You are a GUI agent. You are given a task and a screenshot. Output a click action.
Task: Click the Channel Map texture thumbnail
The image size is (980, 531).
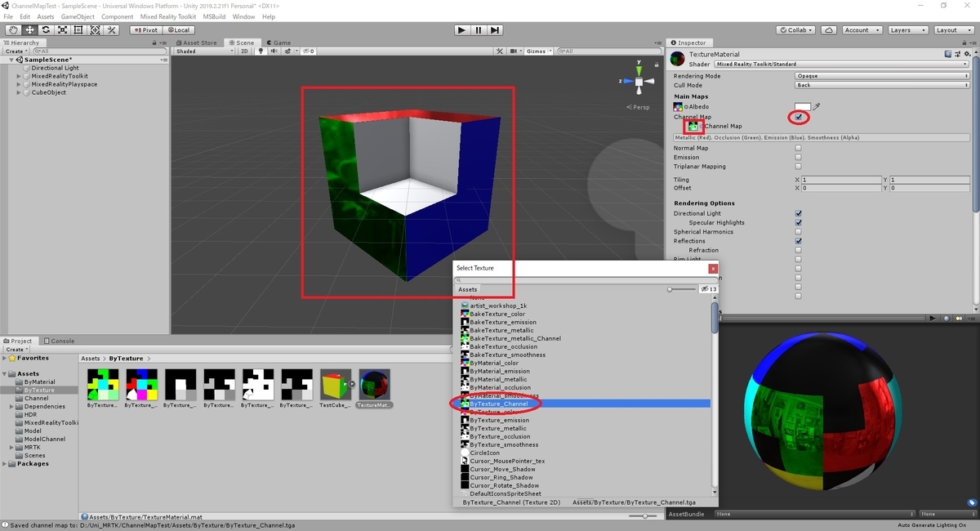point(693,127)
